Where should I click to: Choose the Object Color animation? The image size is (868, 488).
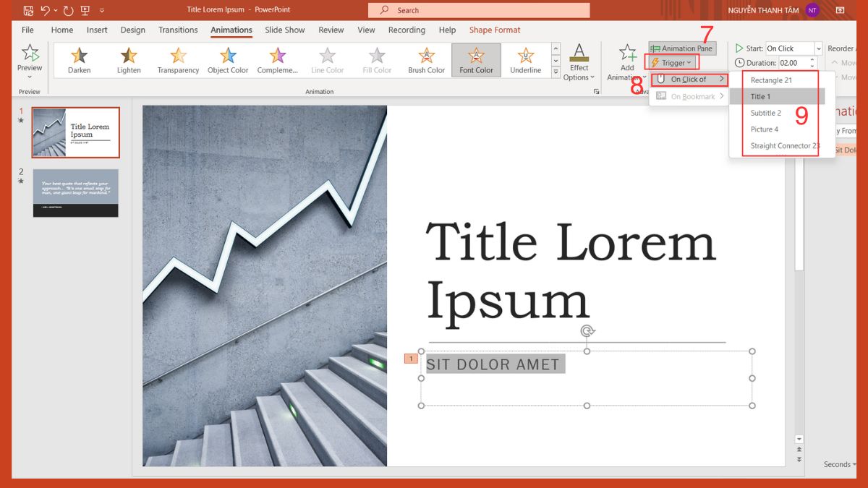pyautogui.click(x=227, y=60)
